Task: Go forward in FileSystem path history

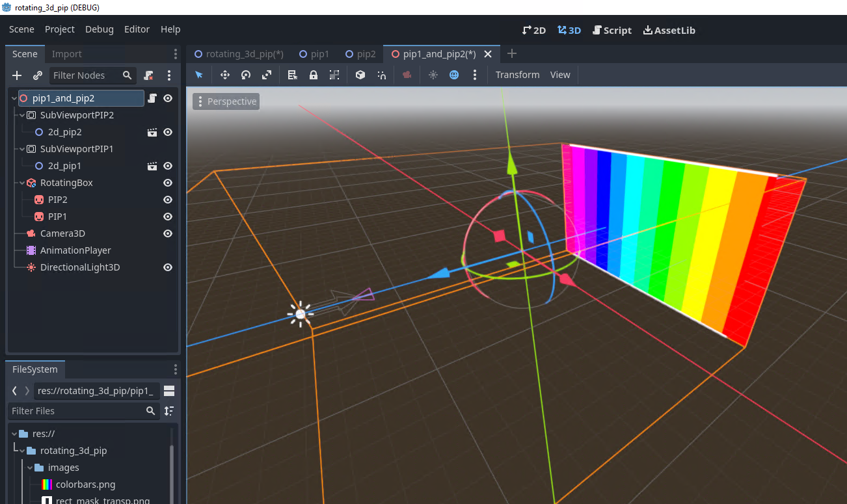Action: pyautogui.click(x=27, y=391)
